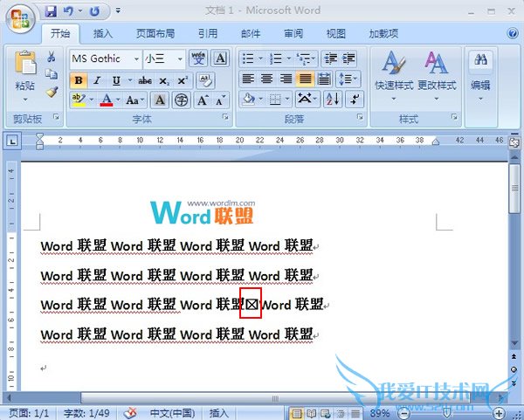Toggle underline formatting

click(116, 80)
